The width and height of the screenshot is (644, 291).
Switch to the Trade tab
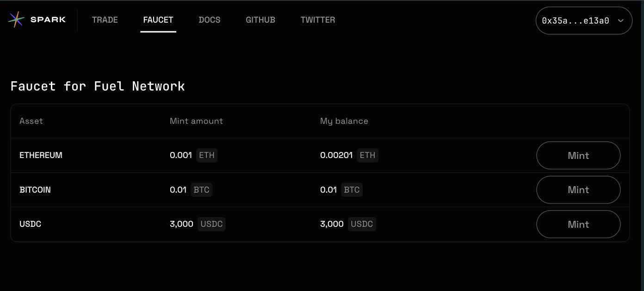click(x=105, y=20)
